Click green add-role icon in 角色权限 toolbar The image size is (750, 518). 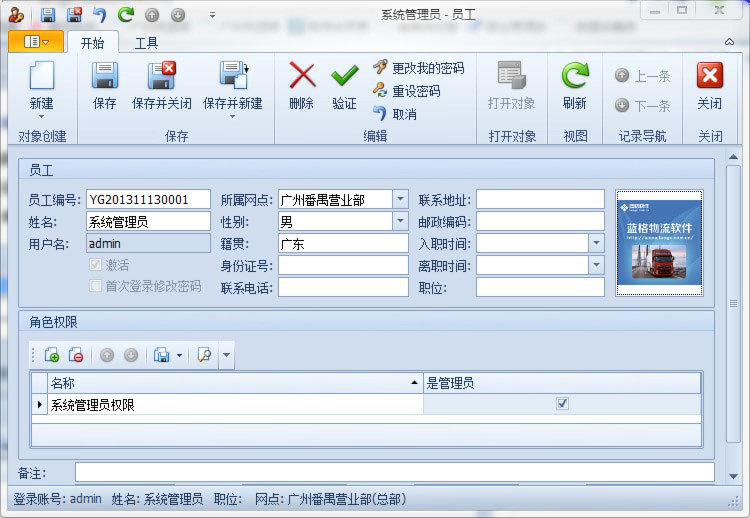pyautogui.click(x=52, y=355)
